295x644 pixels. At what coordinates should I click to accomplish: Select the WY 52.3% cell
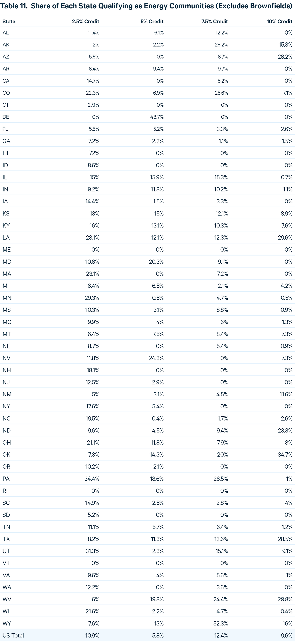tap(221, 623)
